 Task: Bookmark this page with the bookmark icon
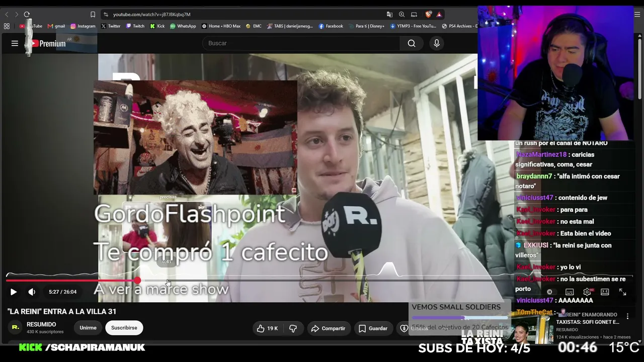click(x=93, y=15)
